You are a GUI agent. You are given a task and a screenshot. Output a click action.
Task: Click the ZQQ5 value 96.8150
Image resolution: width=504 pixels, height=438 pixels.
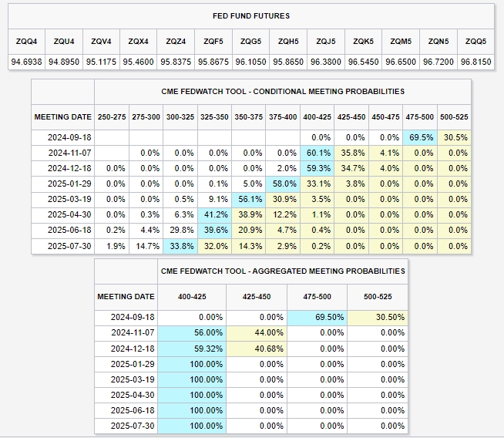[x=475, y=62]
